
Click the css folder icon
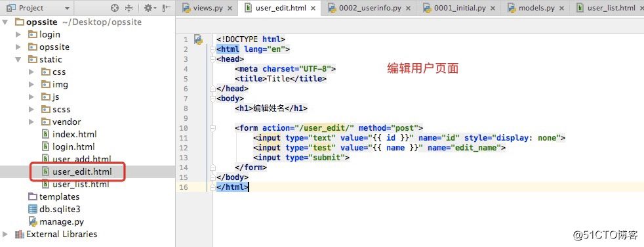[46, 72]
